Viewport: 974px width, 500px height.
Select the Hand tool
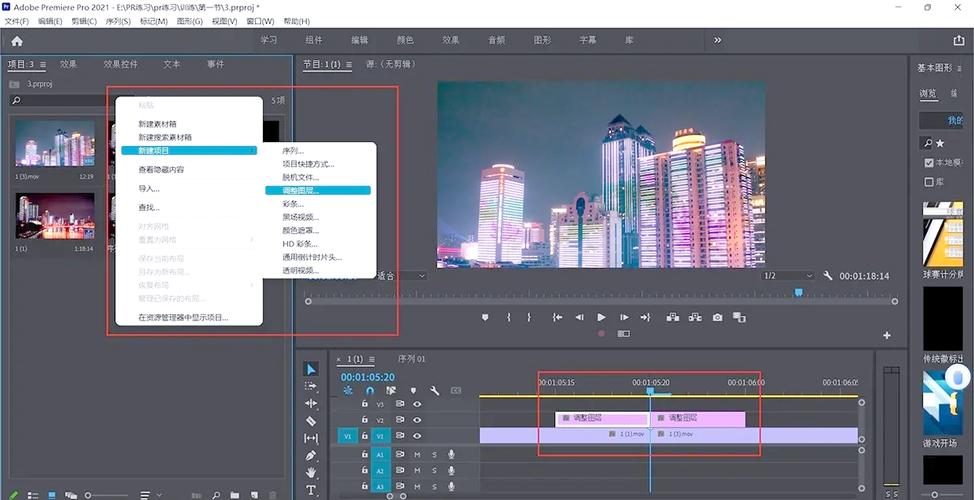click(x=311, y=472)
